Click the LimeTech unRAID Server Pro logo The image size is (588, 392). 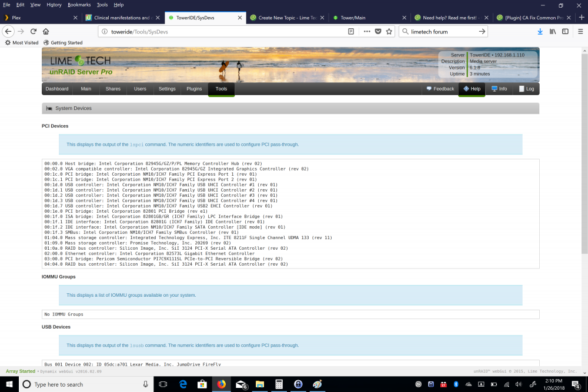[81, 65]
